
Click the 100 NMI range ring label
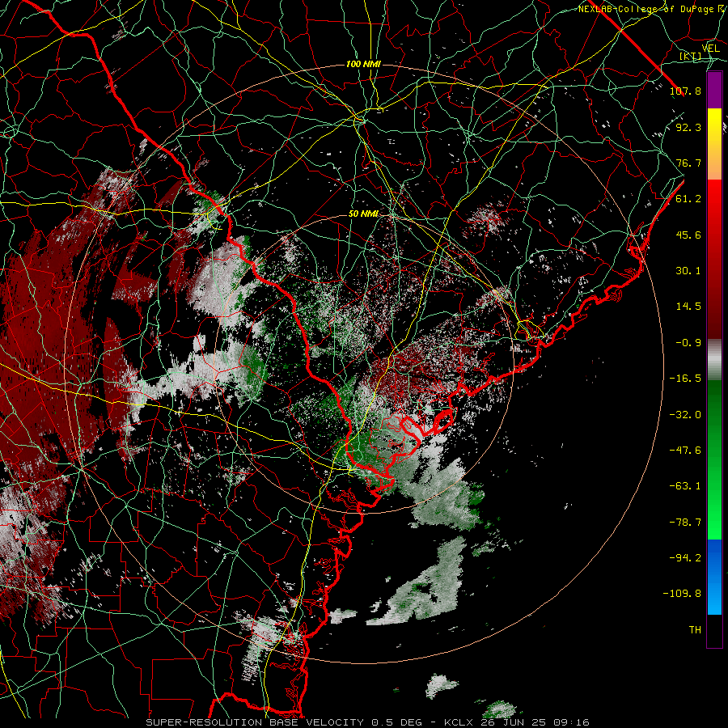point(363,64)
